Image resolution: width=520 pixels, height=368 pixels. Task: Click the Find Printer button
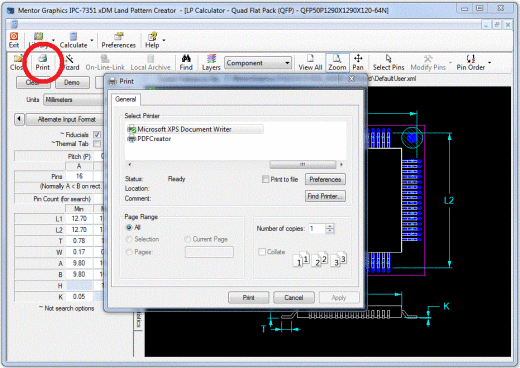[x=325, y=196]
